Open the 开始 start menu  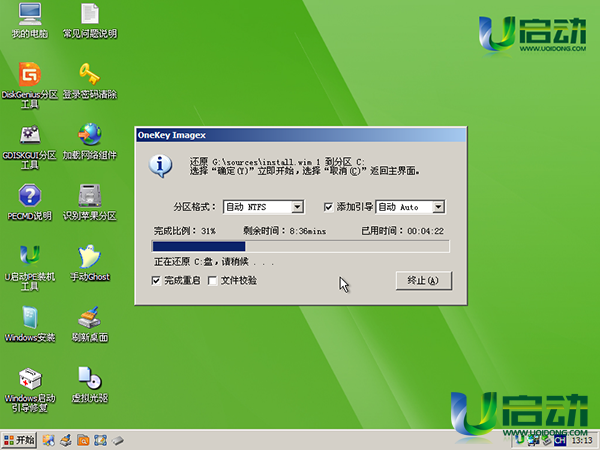[x=19, y=440]
